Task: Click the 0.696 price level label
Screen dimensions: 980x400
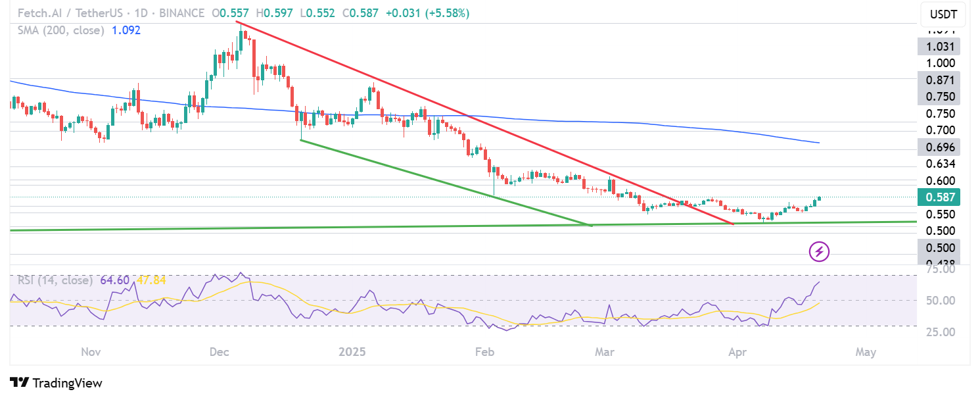Action: [x=941, y=146]
